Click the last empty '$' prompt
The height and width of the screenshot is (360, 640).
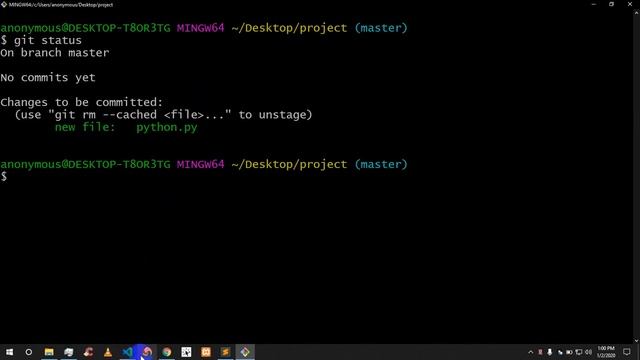click(x=4, y=176)
